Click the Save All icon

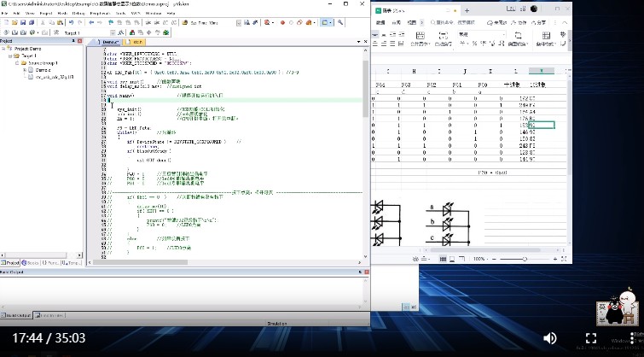(32, 22)
